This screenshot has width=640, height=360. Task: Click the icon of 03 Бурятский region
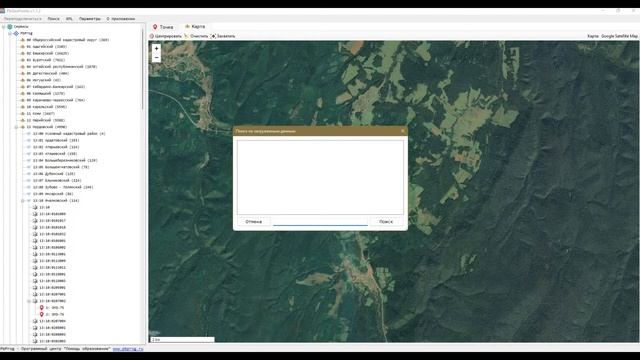(23, 60)
